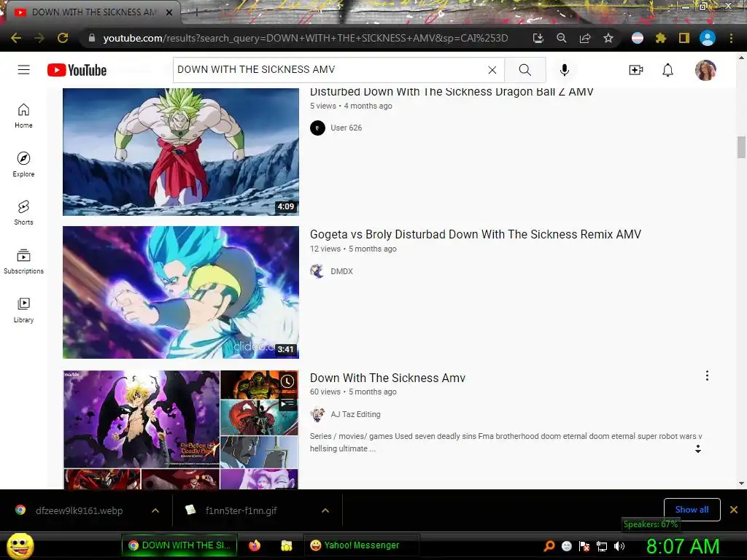Image resolution: width=747 pixels, height=560 pixels.
Task: Open options for f1nn5ter-f1nn.gif download
Action: tap(325, 510)
